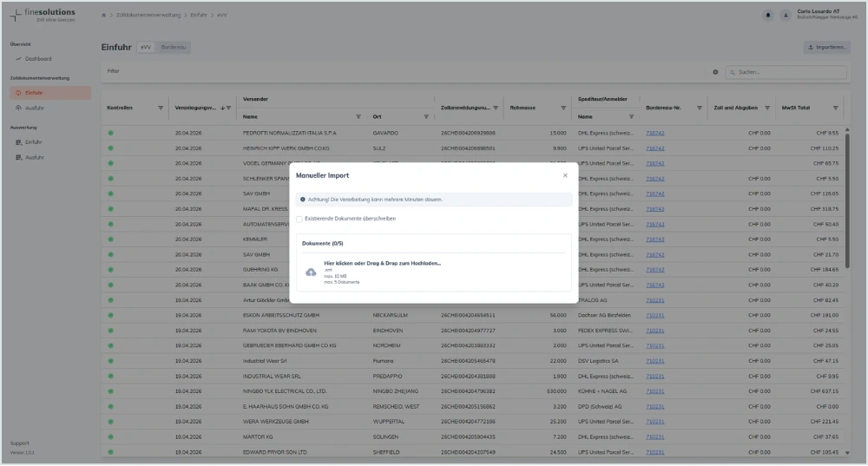The image size is (868, 466).
Task: Click green status dot in MARTOR KG row
Action: pyautogui.click(x=111, y=437)
